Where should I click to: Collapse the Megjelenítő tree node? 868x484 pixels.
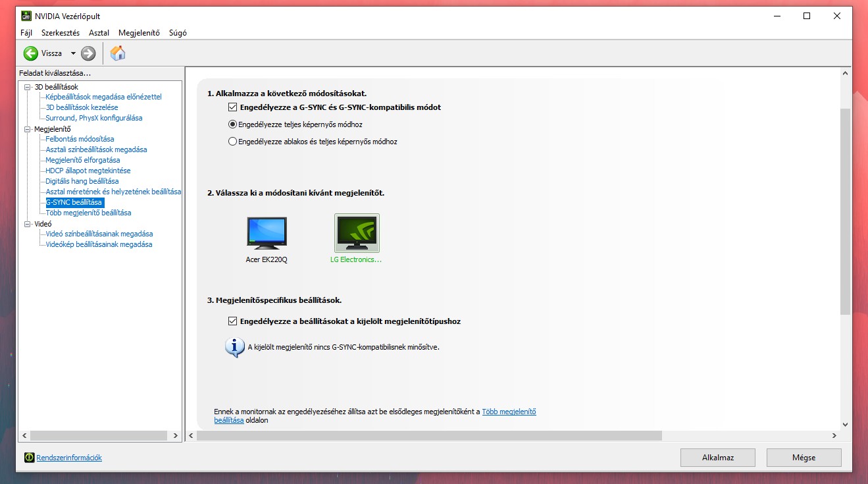tap(28, 129)
